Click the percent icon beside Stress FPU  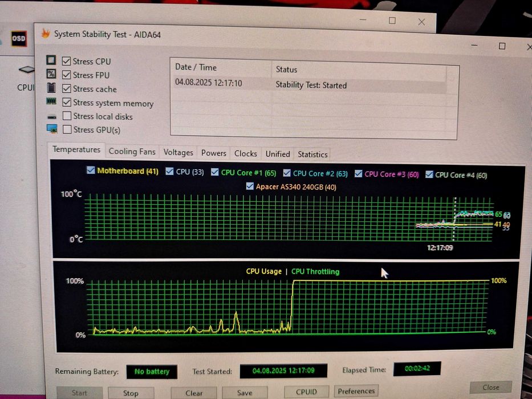[x=51, y=74]
